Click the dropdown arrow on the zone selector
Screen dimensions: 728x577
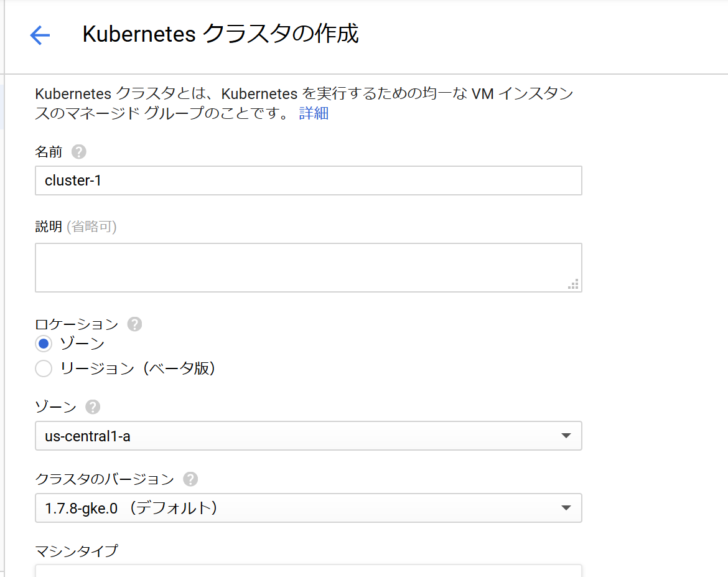[x=566, y=436]
